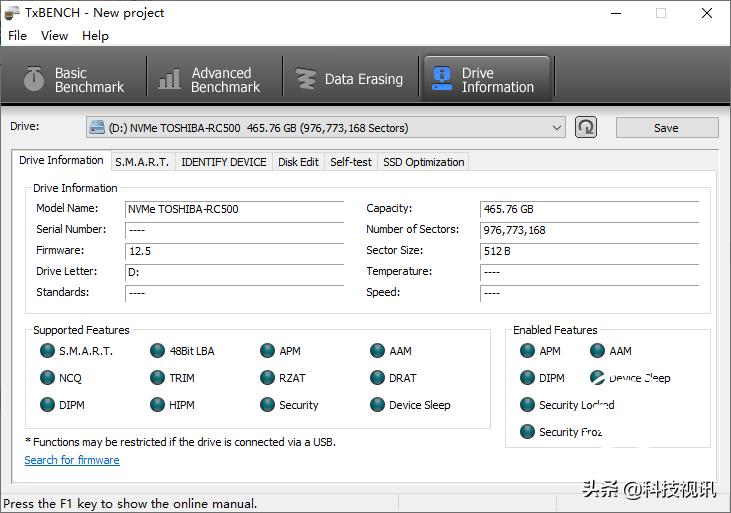The height and width of the screenshot is (513, 731).
Task: Follow the Search for firmware link
Action: pyautogui.click(x=72, y=460)
